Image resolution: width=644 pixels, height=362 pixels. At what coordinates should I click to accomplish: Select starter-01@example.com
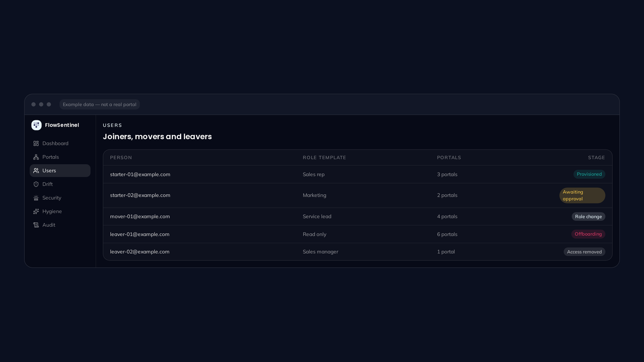point(140,175)
